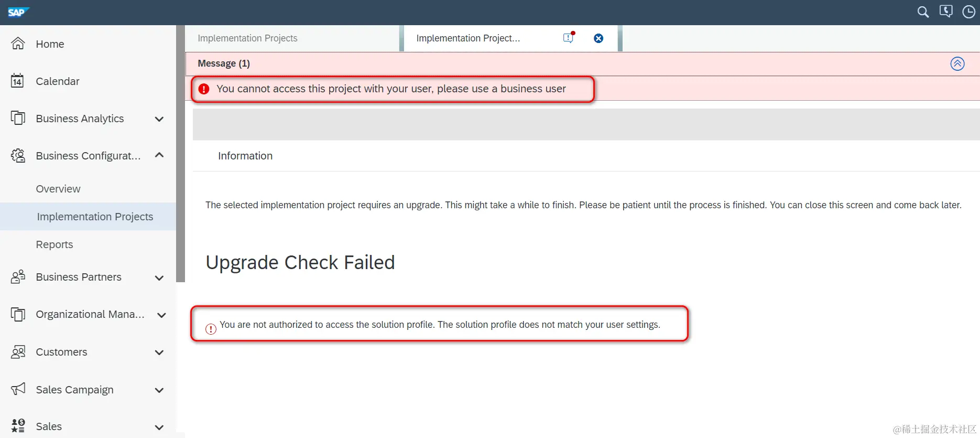Open Business Analytics menu item
The image size is (980, 438).
[x=80, y=119]
